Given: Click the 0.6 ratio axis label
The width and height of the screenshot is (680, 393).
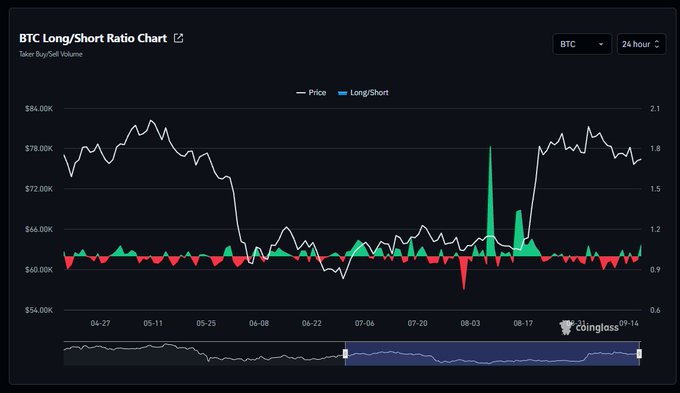Looking at the screenshot, I should [x=655, y=310].
